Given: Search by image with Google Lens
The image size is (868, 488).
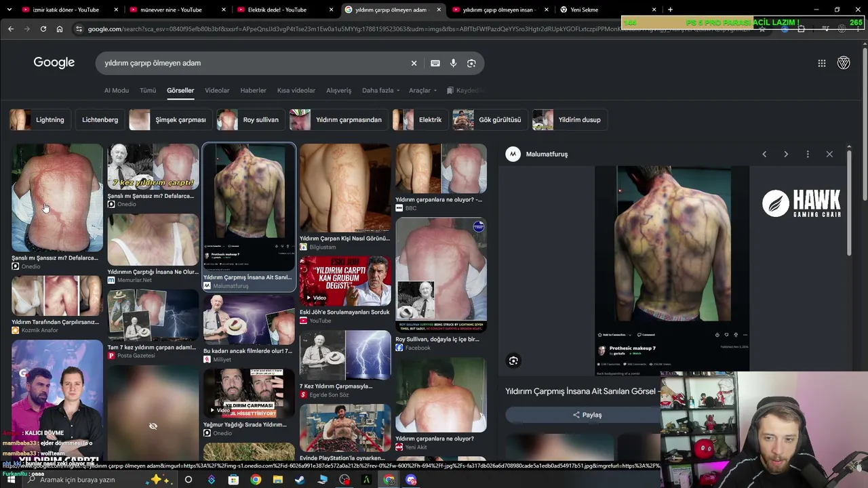Looking at the screenshot, I should [x=471, y=63].
